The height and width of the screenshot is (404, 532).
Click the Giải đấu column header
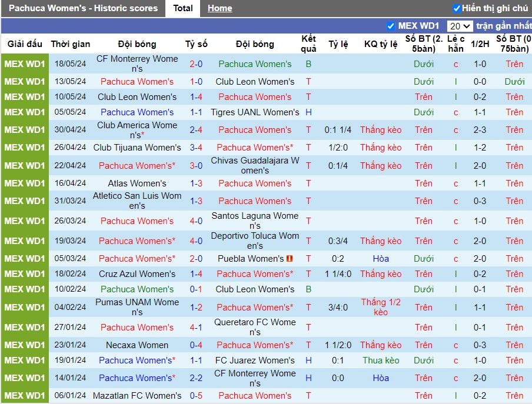pyautogui.click(x=25, y=44)
